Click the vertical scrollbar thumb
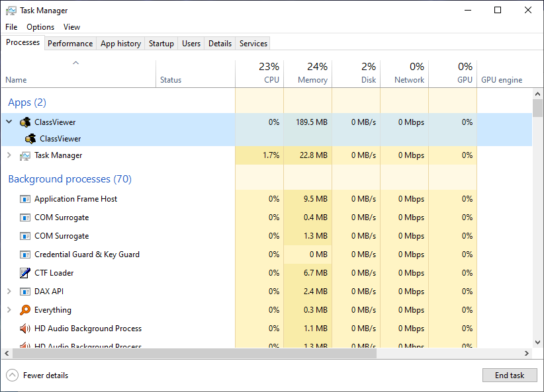The image size is (544, 392). pos(538,108)
